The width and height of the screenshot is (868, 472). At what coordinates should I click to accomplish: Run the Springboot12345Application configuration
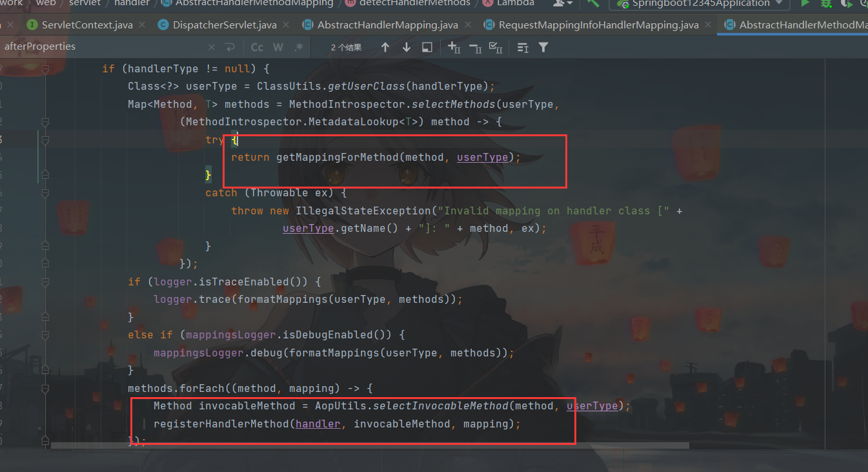coord(805,3)
